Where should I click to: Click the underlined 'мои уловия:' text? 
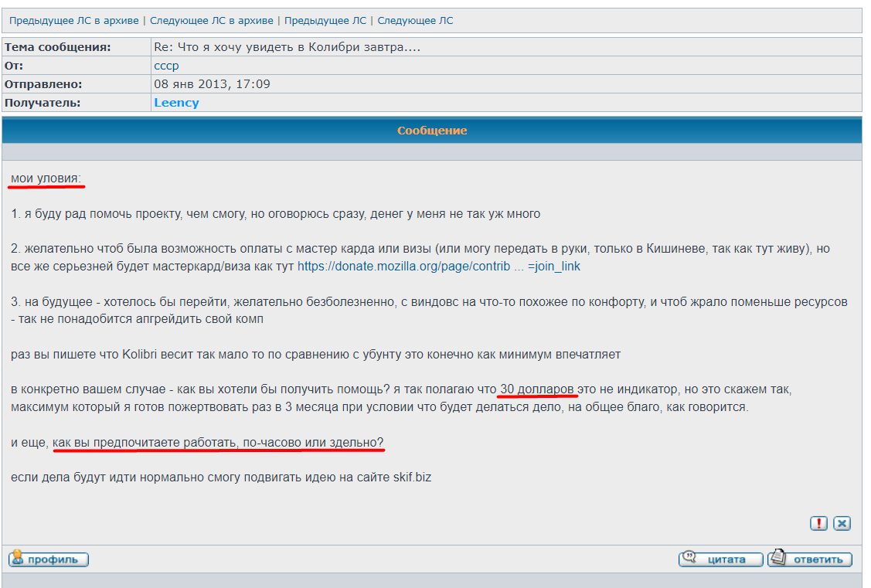[47, 178]
